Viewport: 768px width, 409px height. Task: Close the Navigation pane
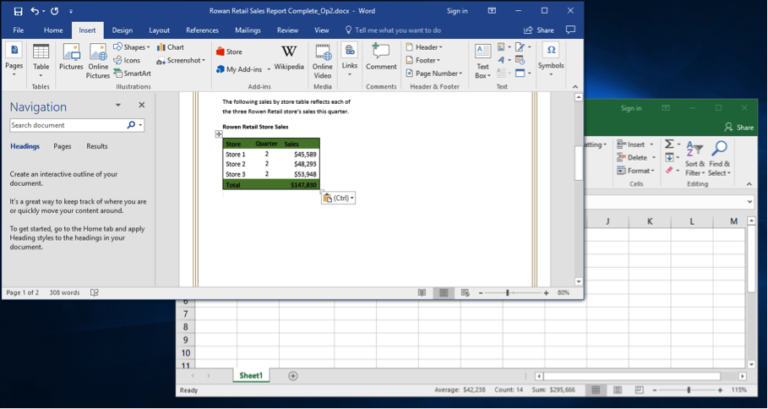pyautogui.click(x=142, y=105)
